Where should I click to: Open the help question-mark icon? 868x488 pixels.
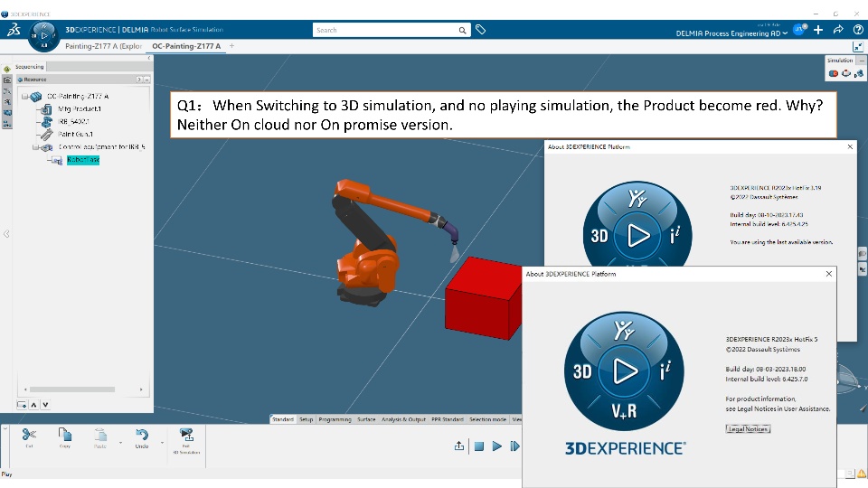pyautogui.click(x=858, y=30)
